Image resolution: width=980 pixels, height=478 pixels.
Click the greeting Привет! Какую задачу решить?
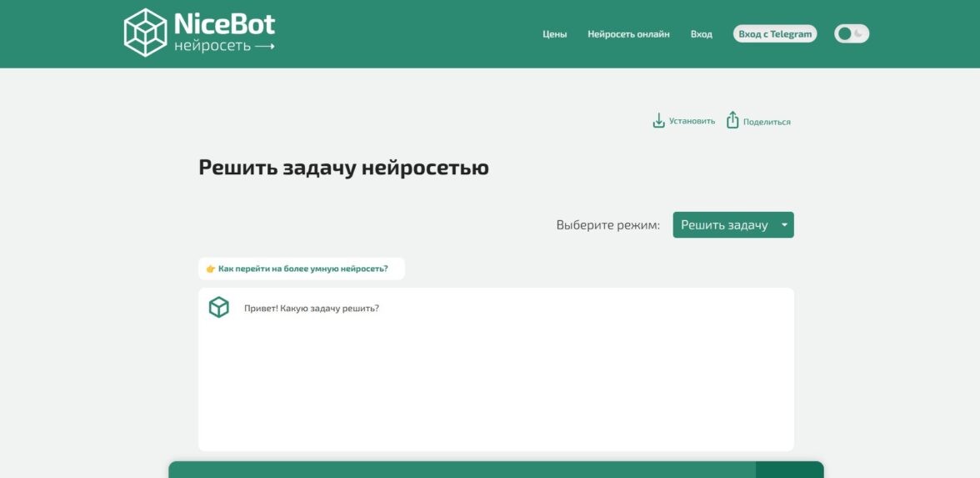tap(312, 309)
